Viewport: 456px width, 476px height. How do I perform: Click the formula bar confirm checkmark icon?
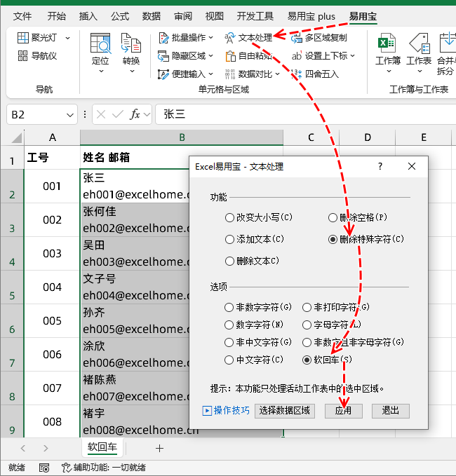click(x=118, y=114)
